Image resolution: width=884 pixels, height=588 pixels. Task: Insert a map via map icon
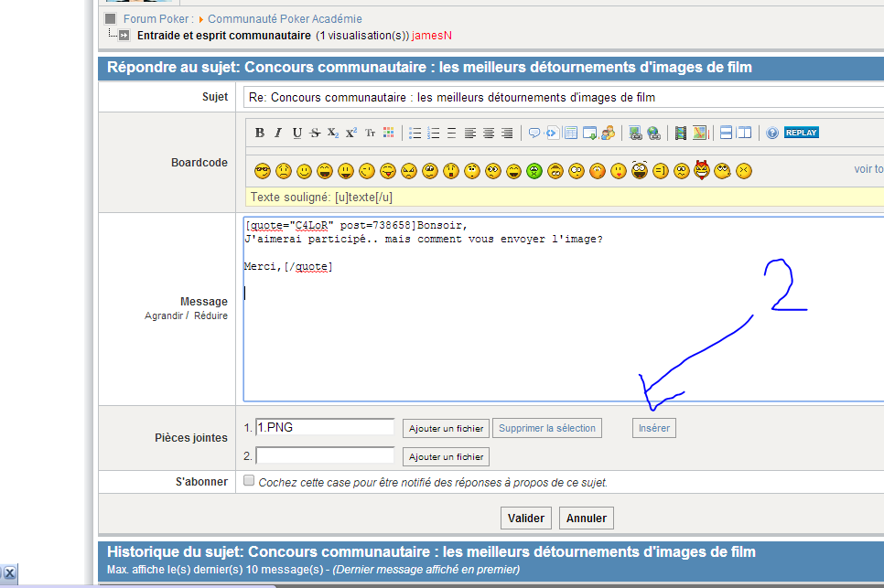pyautogui.click(x=700, y=133)
